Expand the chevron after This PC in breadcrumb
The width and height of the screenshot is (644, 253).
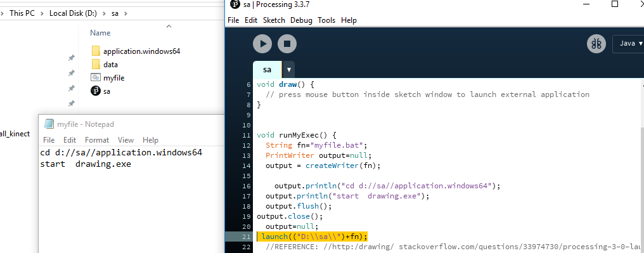(x=42, y=13)
